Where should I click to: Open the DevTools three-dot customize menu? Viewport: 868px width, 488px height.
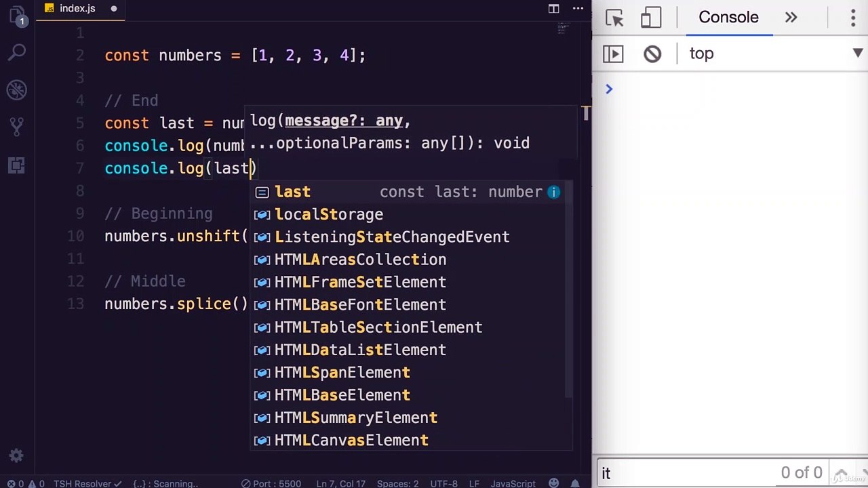(x=853, y=18)
